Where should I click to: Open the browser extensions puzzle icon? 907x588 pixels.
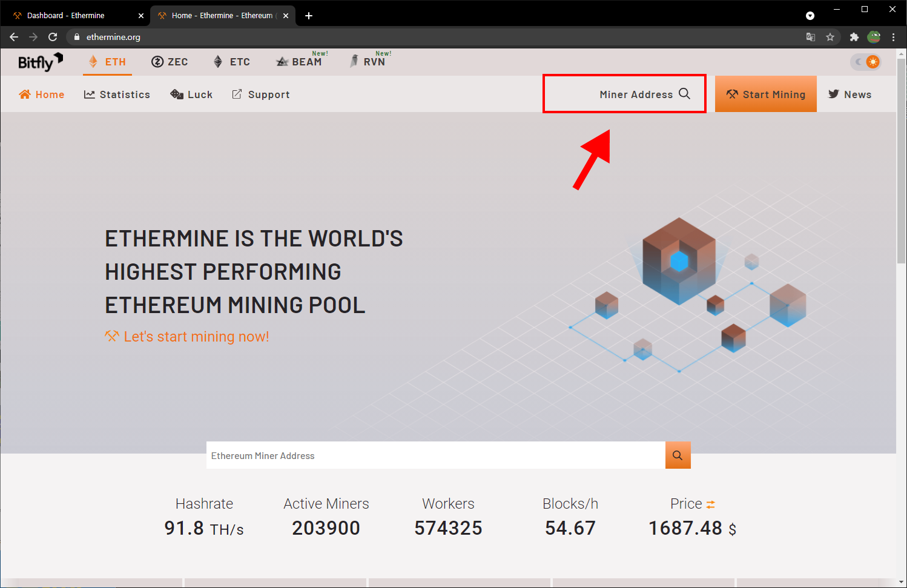tap(854, 37)
